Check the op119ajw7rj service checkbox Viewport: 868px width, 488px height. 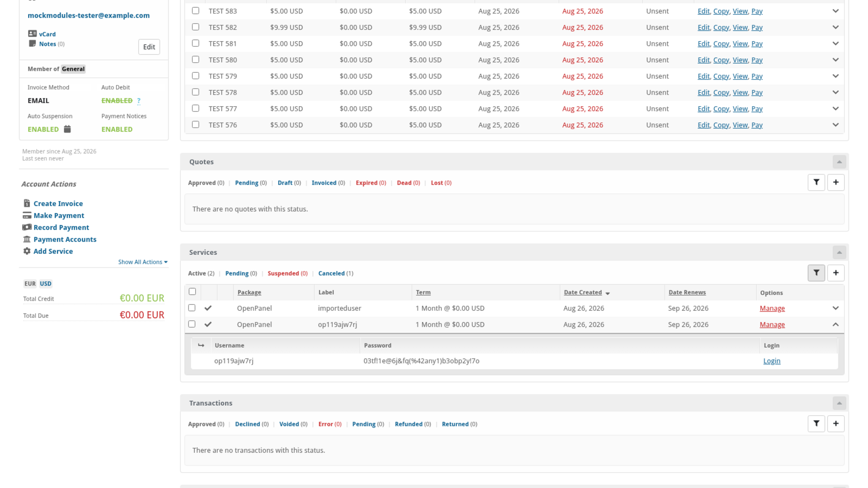(192, 324)
